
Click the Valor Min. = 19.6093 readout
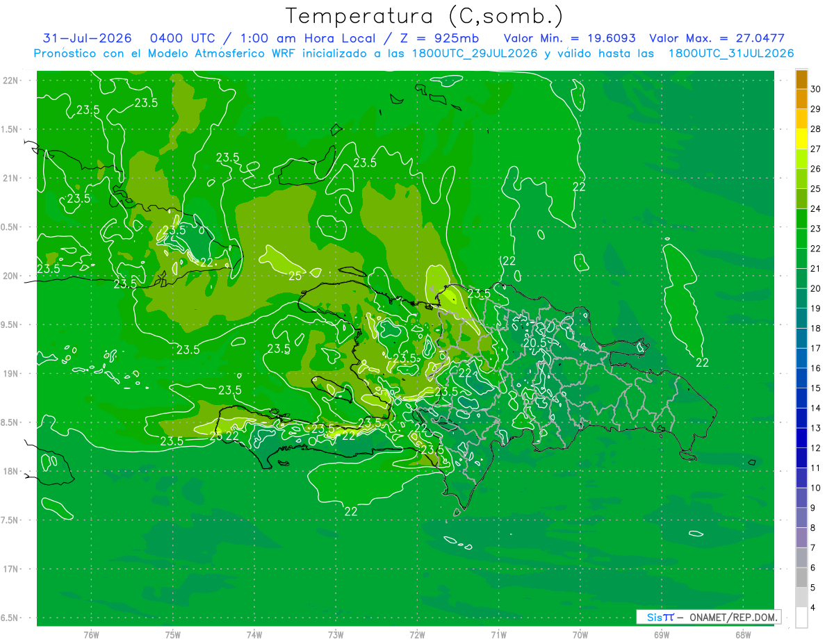[569, 38]
